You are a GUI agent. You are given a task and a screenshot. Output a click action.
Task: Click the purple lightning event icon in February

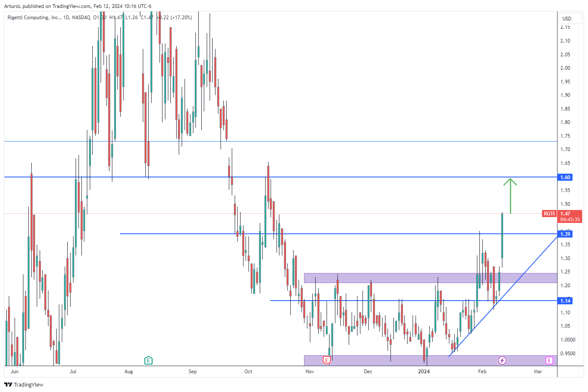(x=502, y=360)
